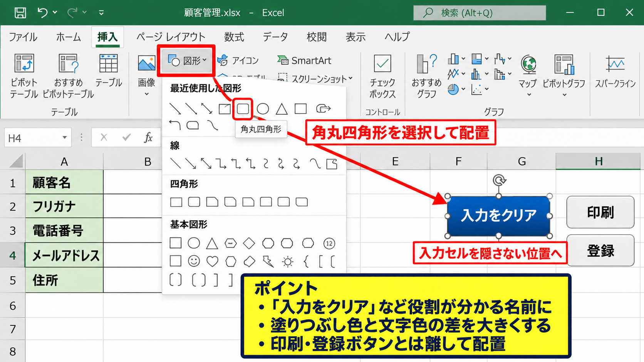Viewport: 644px width, 362px height.
Task: Open the 図形 shapes dropdown
Action: point(187,60)
